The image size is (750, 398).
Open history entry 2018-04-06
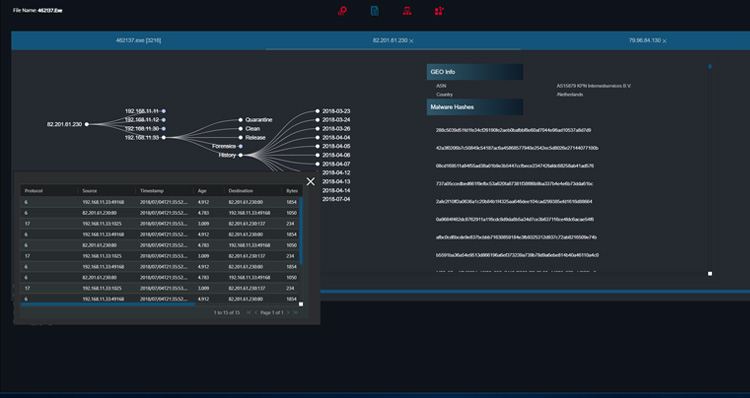click(x=336, y=155)
